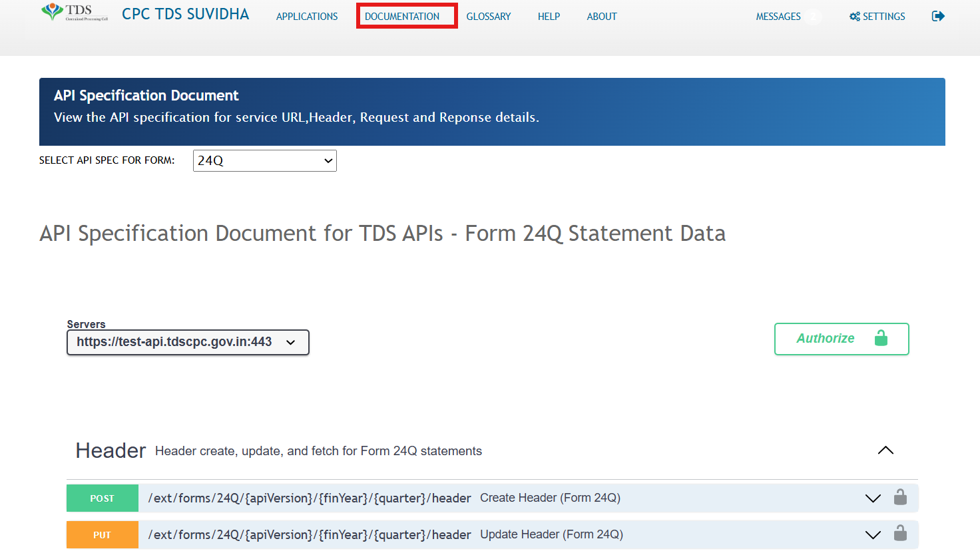Open the About page
Image resolution: width=980 pixels, height=555 pixels.
(x=601, y=17)
